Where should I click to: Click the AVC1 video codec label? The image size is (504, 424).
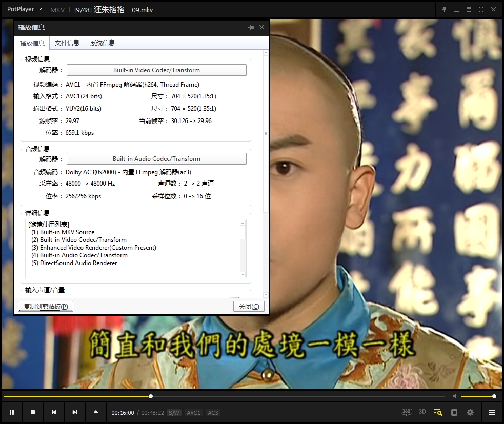[193, 413]
